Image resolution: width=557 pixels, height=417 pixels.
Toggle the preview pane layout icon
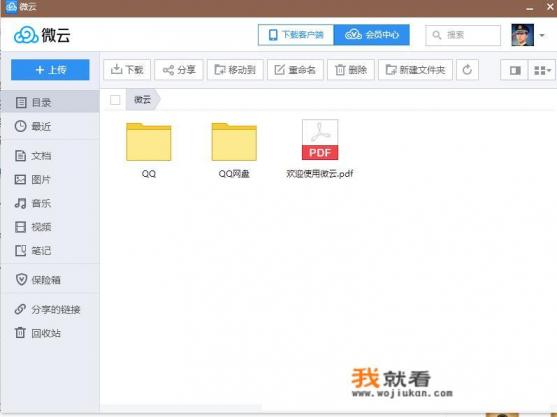(514, 70)
